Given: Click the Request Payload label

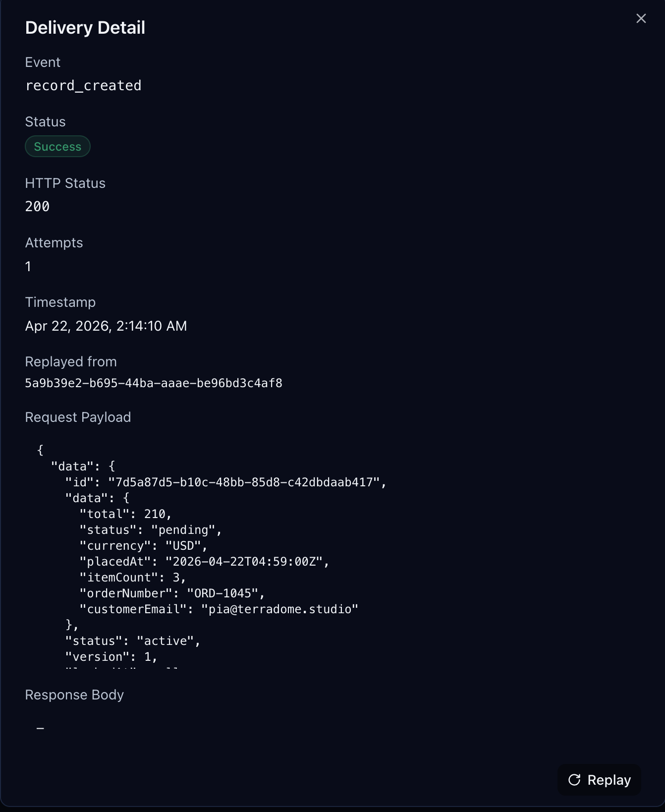Looking at the screenshot, I should pyautogui.click(x=78, y=417).
